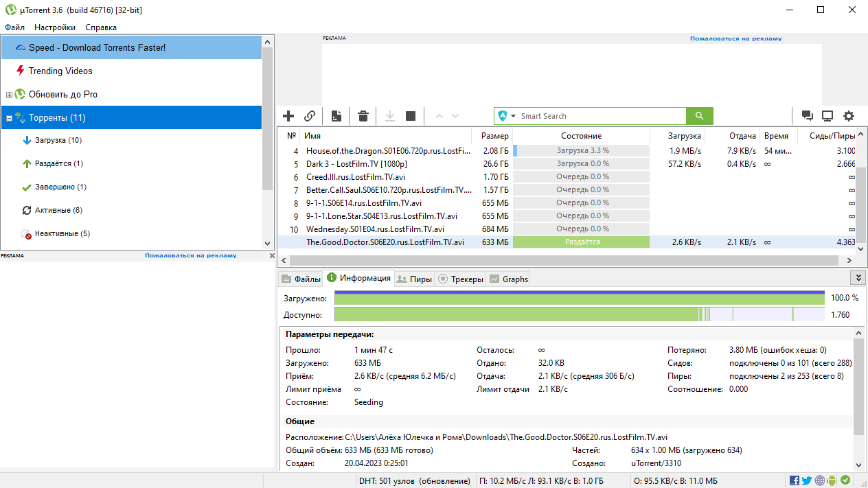
Task: Open the chat bubbles icon in toolbar
Action: (808, 116)
